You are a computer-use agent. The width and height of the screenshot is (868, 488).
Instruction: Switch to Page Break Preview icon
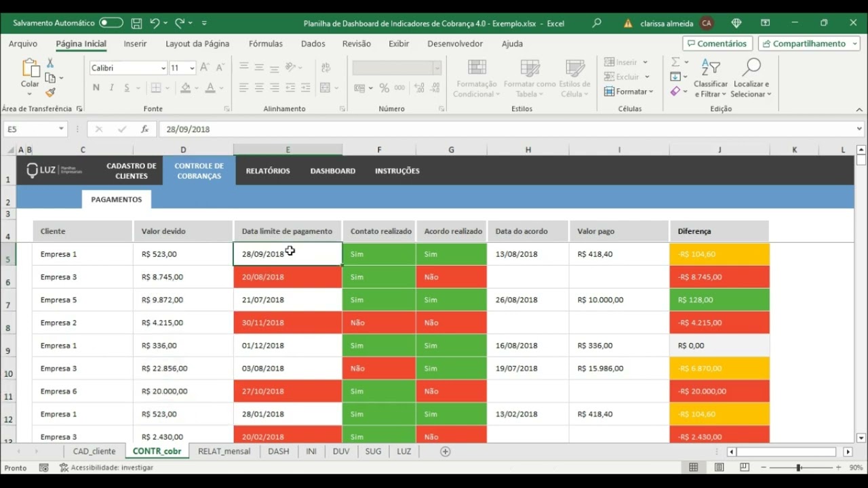(x=745, y=468)
